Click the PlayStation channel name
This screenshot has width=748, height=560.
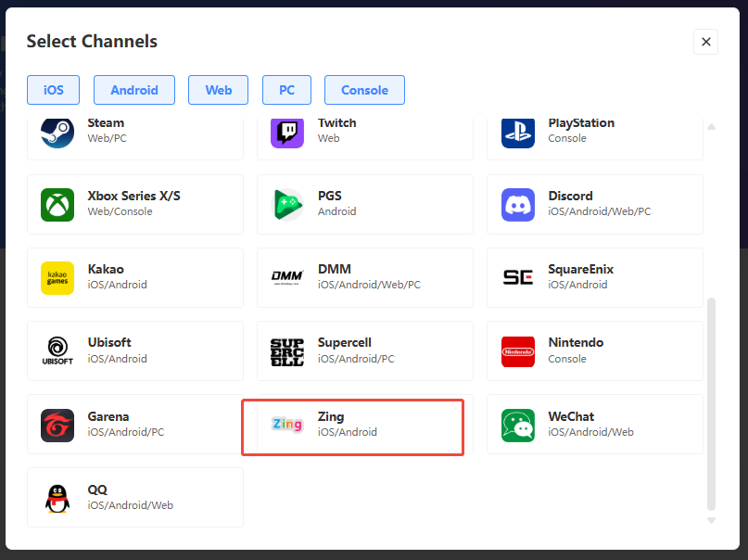(x=581, y=123)
